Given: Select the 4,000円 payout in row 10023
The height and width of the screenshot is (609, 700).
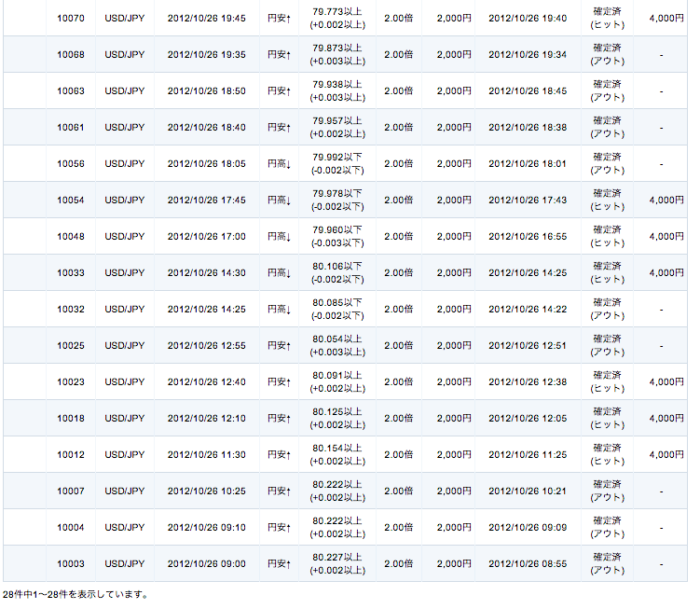Looking at the screenshot, I should (666, 382).
